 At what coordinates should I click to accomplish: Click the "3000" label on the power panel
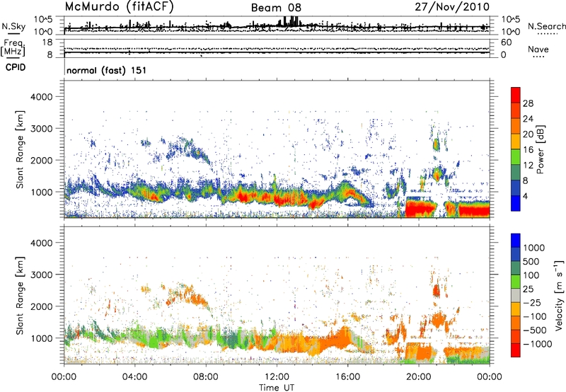click(x=41, y=129)
